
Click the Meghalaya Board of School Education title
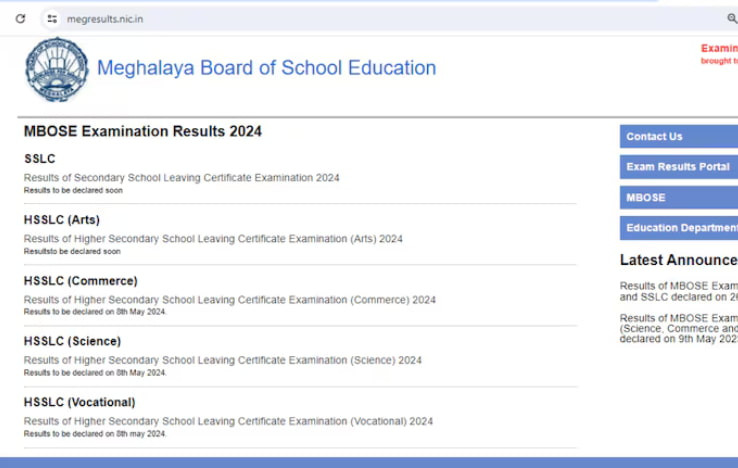click(x=266, y=68)
